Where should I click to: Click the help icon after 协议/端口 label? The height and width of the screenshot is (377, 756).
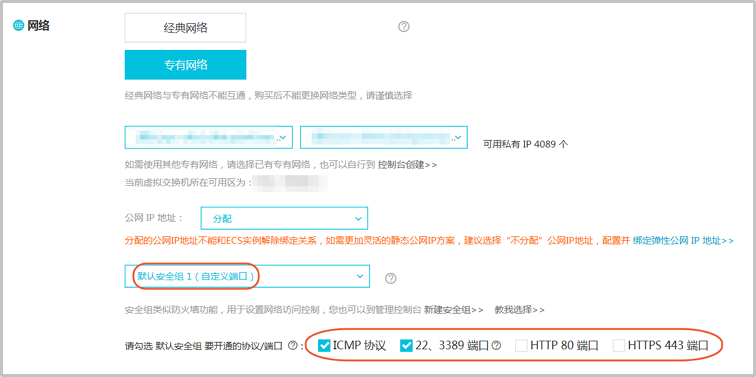coord(292,346)
